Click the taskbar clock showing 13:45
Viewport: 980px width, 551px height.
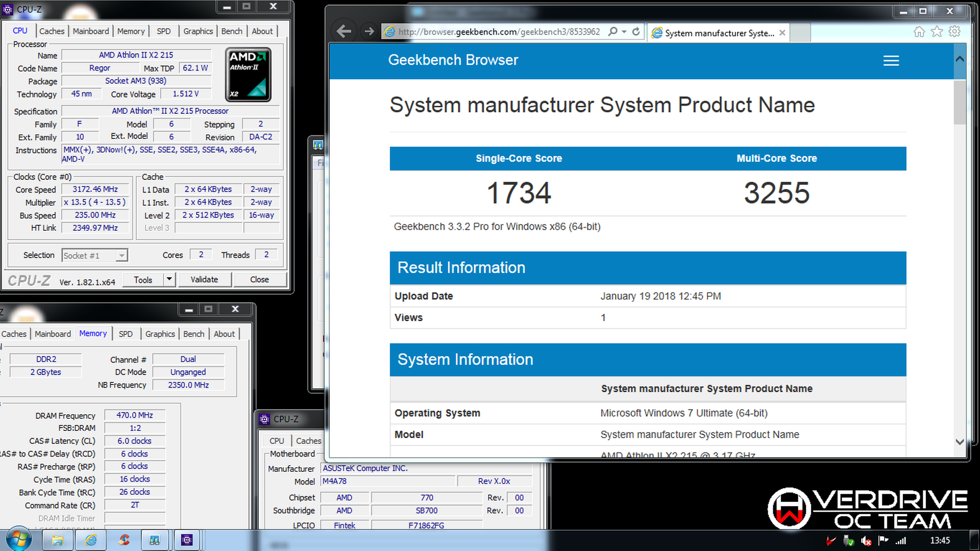940,540
